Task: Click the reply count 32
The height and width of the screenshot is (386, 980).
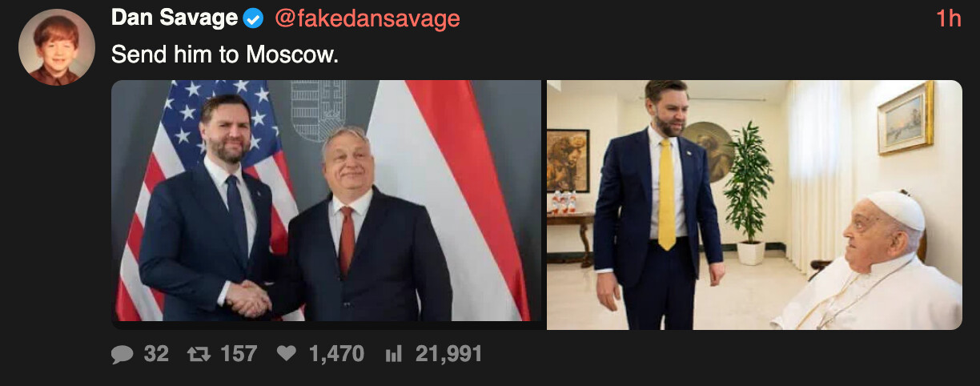Action: 156,354
